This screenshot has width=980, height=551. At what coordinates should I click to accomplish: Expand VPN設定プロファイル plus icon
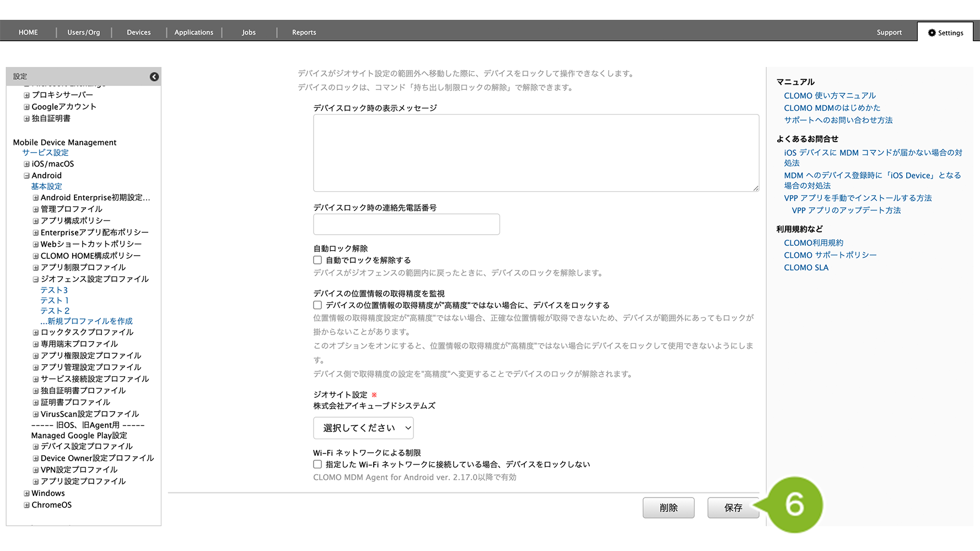tap(35, 470)
